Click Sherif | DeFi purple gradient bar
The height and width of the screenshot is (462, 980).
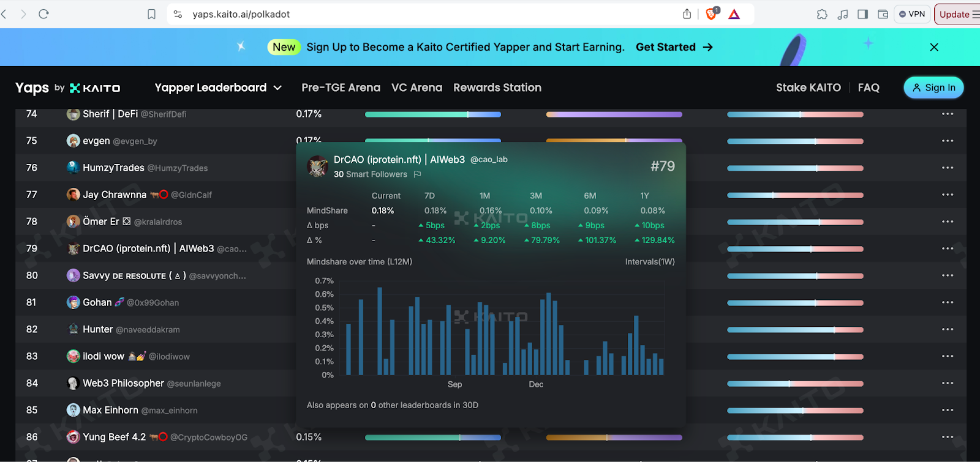(614, 114)
